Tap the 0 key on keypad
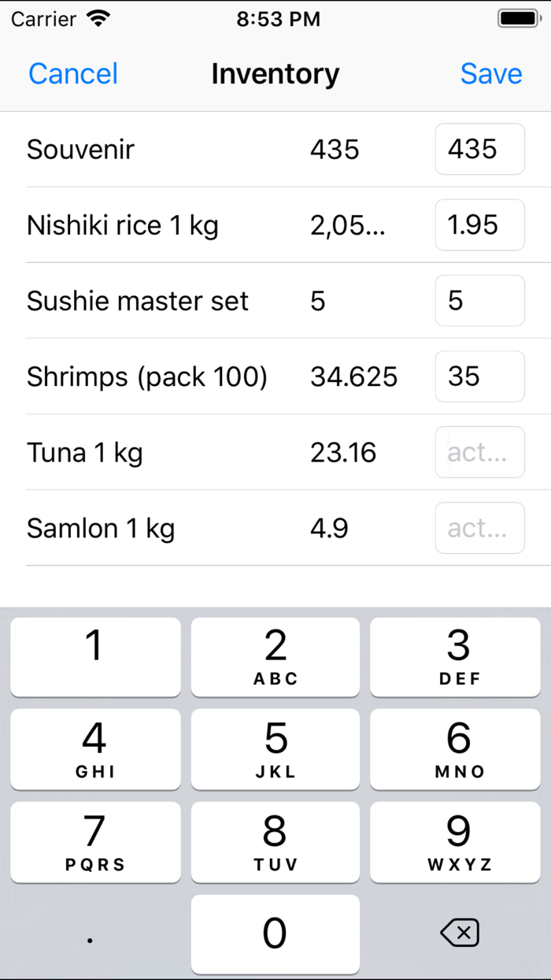The width and height of the screenshot is (551, 980). 275,934
